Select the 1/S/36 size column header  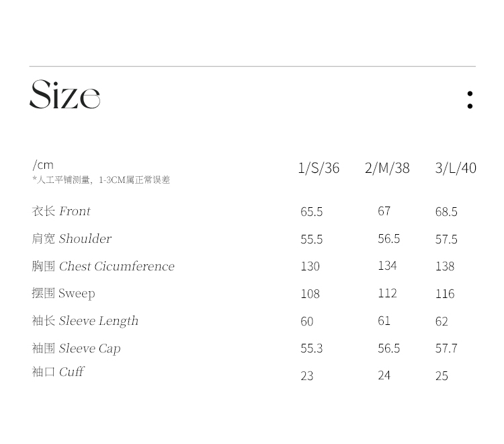(319, 168)
